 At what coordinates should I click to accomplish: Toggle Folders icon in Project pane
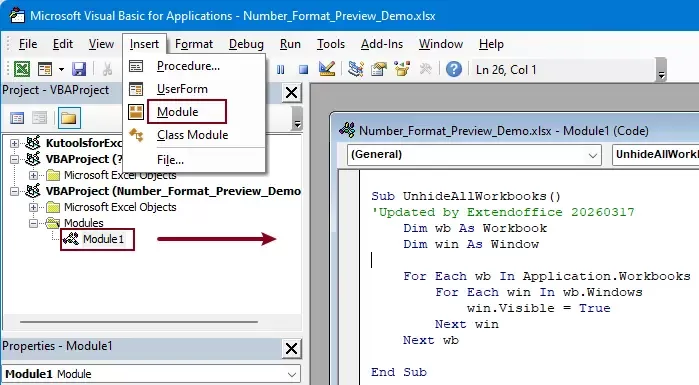coord(69,118)
